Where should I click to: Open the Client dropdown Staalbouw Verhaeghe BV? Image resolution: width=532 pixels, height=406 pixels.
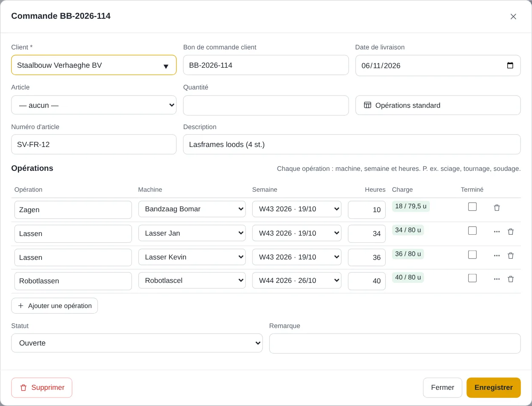click(94, 65)
